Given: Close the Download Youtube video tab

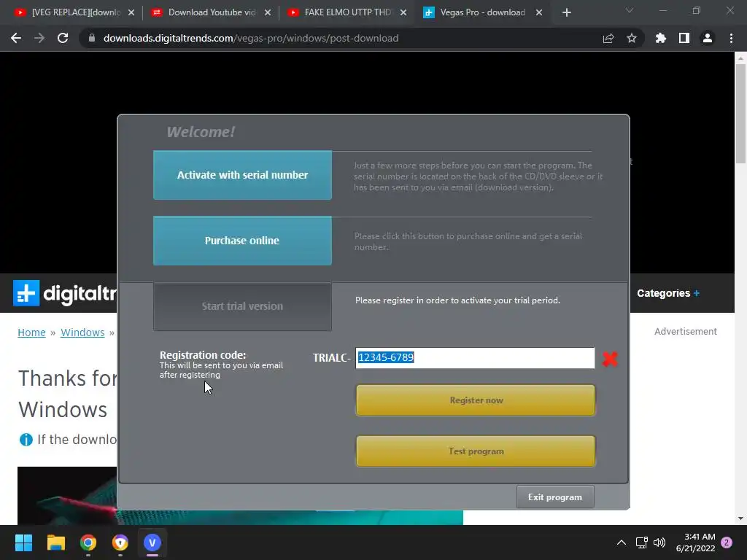Looking at the screenshot, I should [x=268, y=12].
